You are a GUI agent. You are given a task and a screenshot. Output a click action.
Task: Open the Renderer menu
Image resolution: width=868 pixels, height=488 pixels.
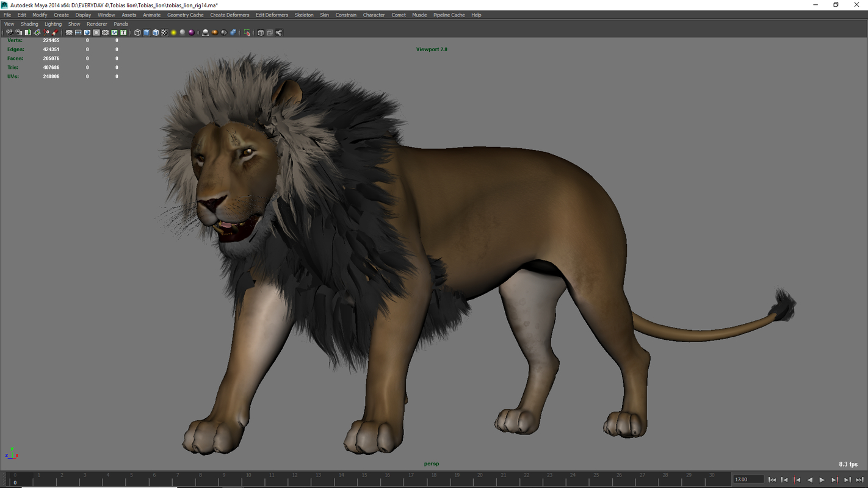click(x=96, y=24)
